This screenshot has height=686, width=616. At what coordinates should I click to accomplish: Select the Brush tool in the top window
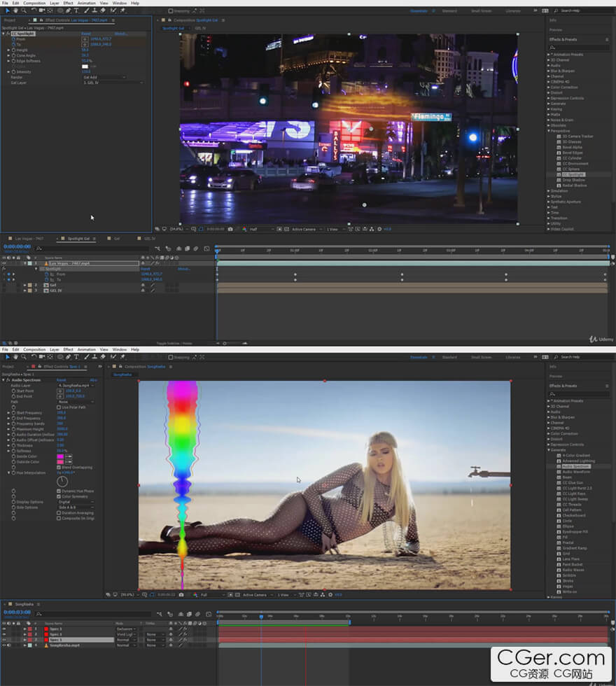[x=87, y=10]
